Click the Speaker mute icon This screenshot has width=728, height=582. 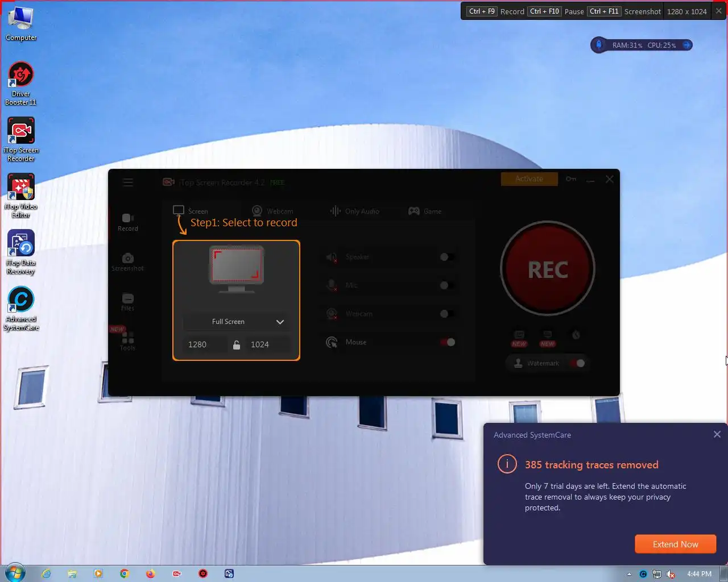point(332,257)
